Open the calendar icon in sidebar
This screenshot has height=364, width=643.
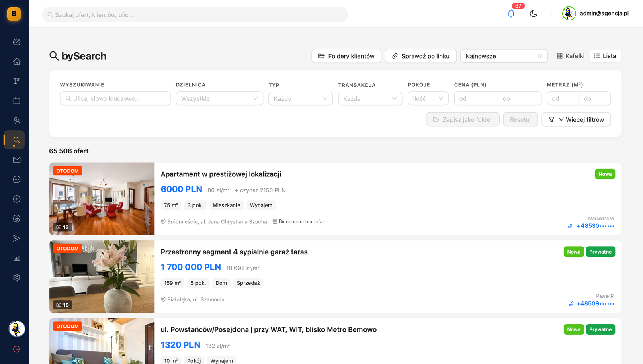point(17,101)
